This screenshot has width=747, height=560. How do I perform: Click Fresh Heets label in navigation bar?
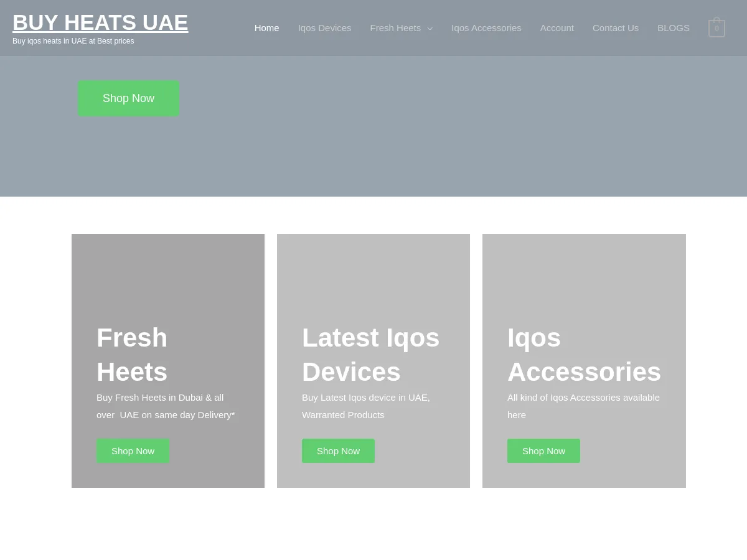click(x=395, y=28)
